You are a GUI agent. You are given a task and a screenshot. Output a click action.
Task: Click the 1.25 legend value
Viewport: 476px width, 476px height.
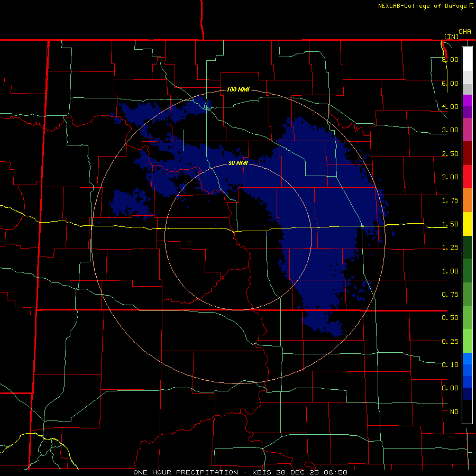click(450, 248)
